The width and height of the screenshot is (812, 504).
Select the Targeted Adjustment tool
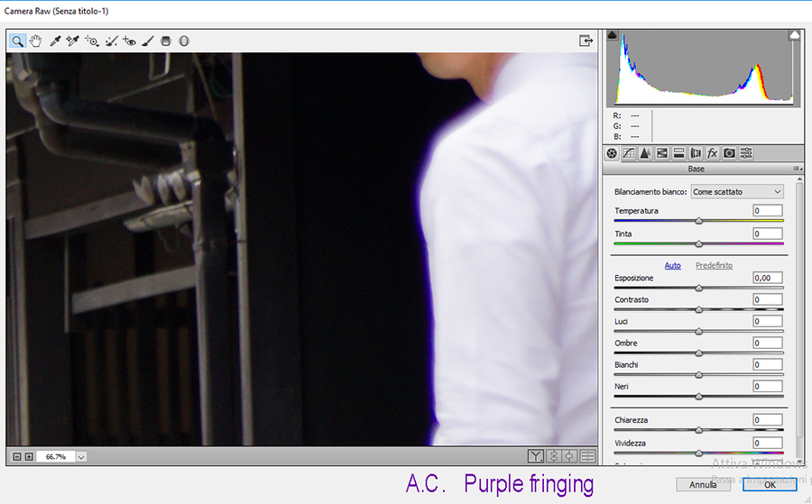point(92,41)
